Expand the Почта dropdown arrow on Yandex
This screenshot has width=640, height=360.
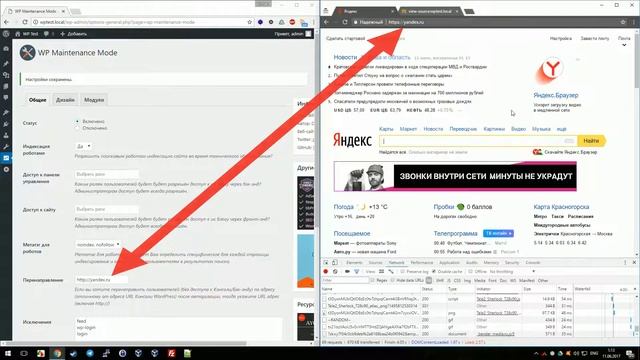624,45
